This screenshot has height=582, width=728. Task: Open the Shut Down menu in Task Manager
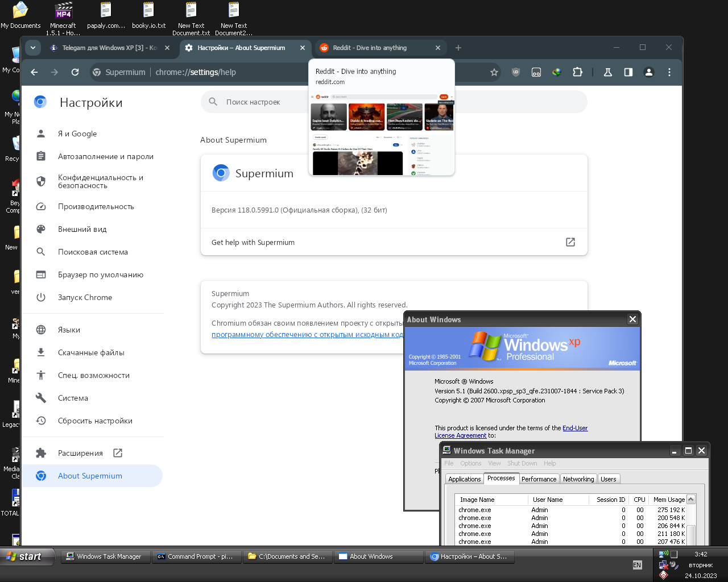(522, 463)
